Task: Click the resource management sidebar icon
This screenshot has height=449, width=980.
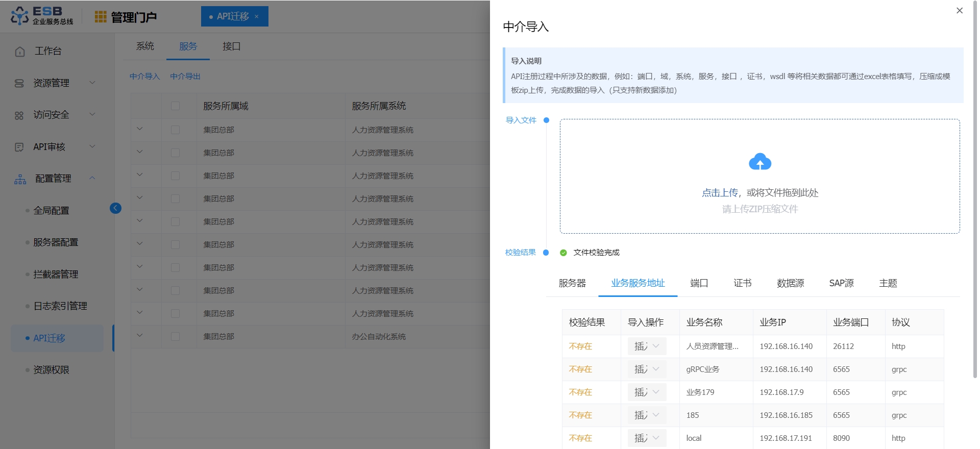Action: 19,83
